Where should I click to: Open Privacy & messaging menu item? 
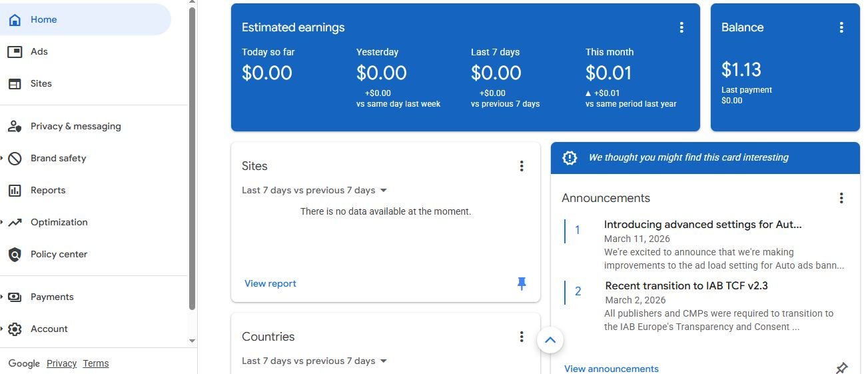[75, 126]
